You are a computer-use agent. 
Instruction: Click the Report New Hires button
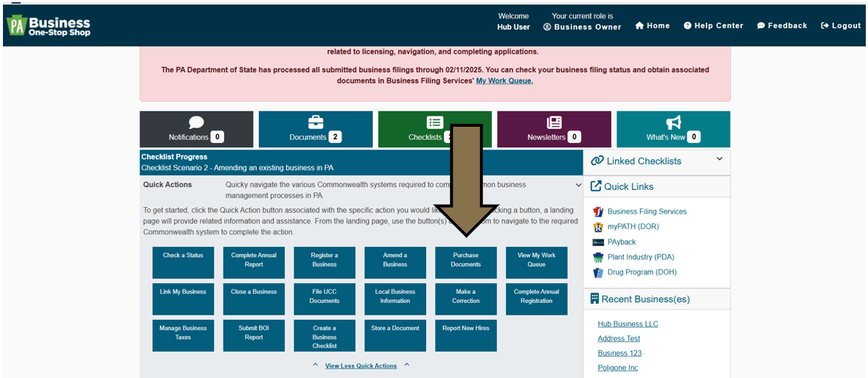[466, 335]
